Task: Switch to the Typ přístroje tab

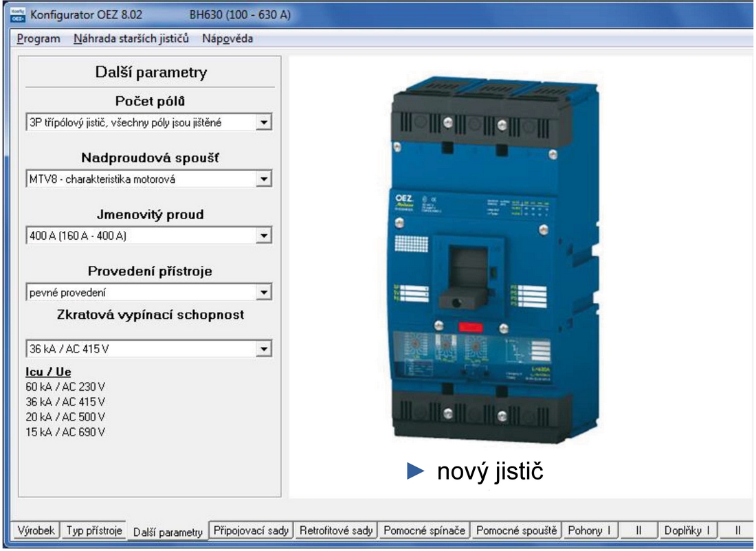Action: pyautogui.click(x=94, y=530)
